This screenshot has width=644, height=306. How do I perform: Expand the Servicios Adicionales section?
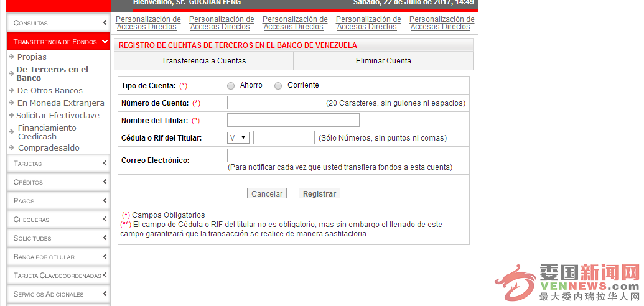[x=58, y=294]
